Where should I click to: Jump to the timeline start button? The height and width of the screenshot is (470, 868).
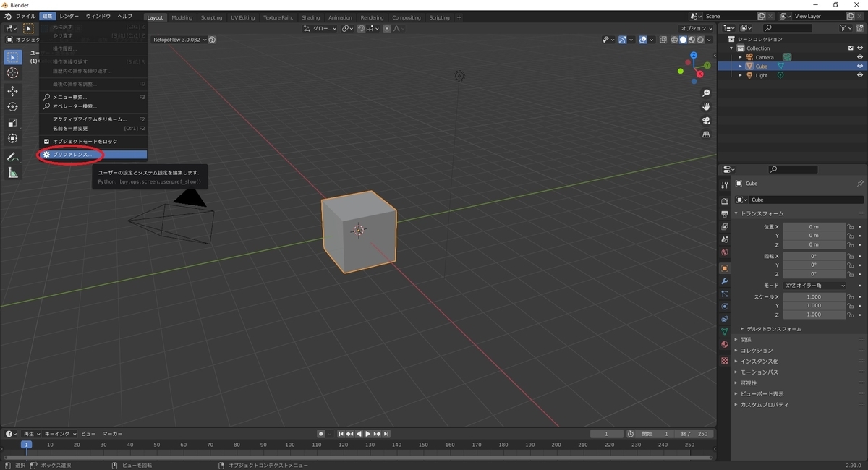click(341, 434)
